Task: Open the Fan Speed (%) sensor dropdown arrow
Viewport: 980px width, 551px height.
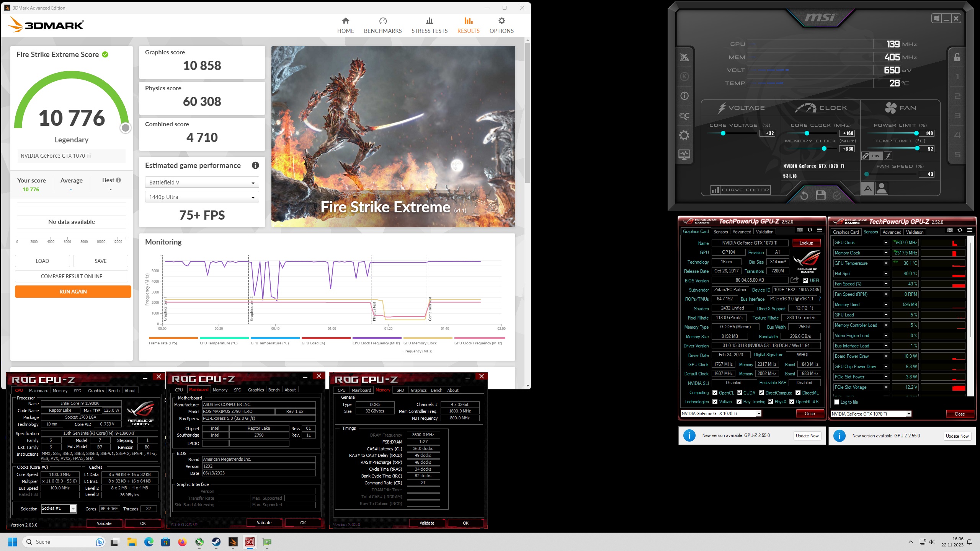Action: 886,284
